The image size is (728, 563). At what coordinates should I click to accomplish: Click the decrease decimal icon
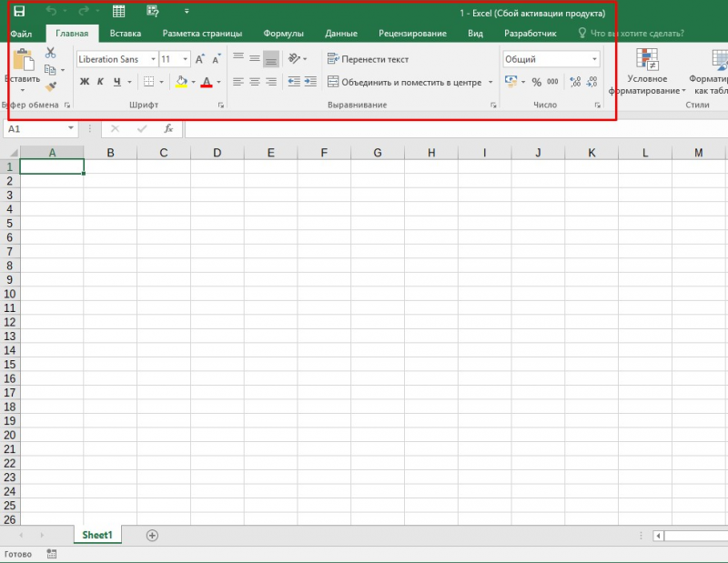pyautogui.click(x=592, y=82)
